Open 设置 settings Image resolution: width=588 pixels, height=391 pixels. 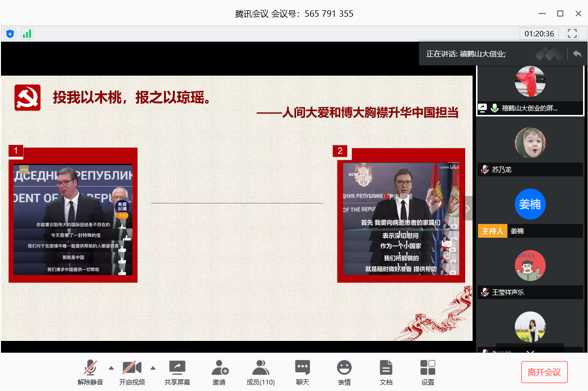[428, 372]
